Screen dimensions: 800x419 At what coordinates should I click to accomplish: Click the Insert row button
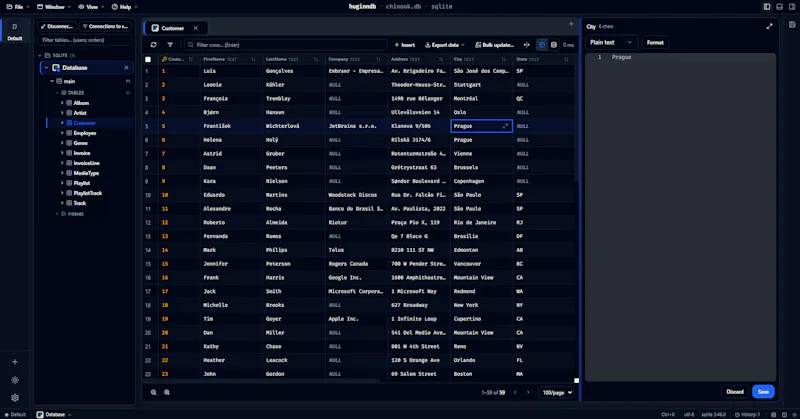coord(405,45)
